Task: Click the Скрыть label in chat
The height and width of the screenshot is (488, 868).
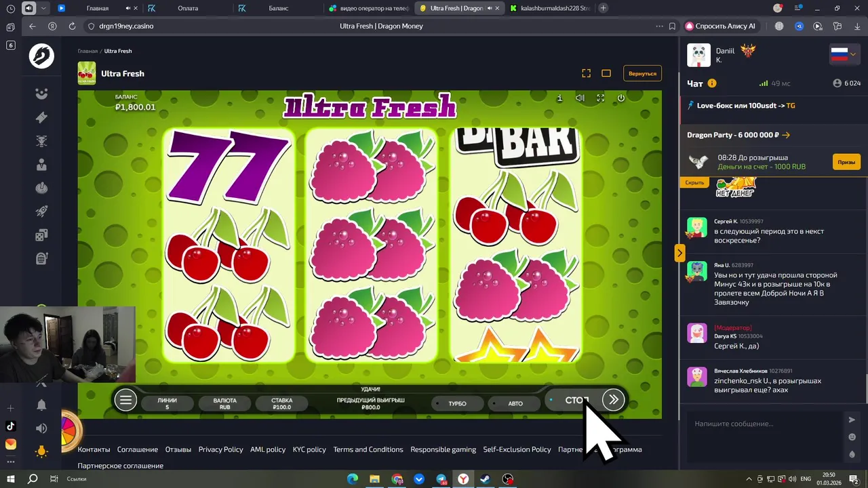Action: click(x=694, y=182)
